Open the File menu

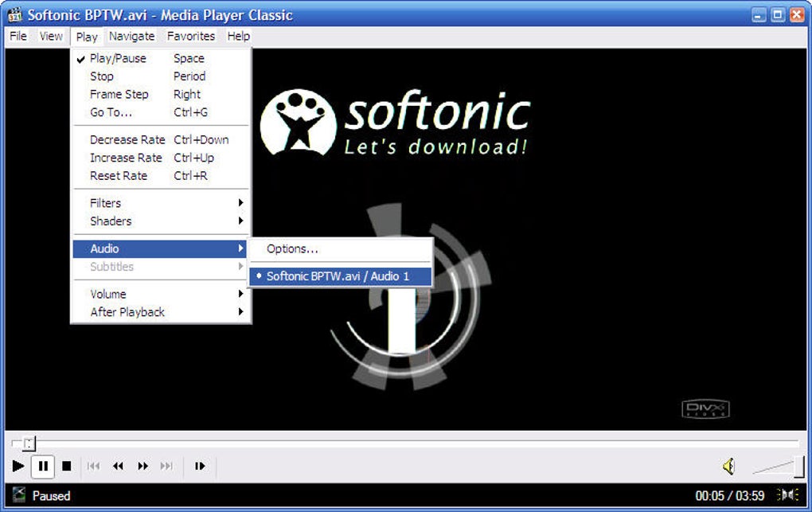[18, 37]
